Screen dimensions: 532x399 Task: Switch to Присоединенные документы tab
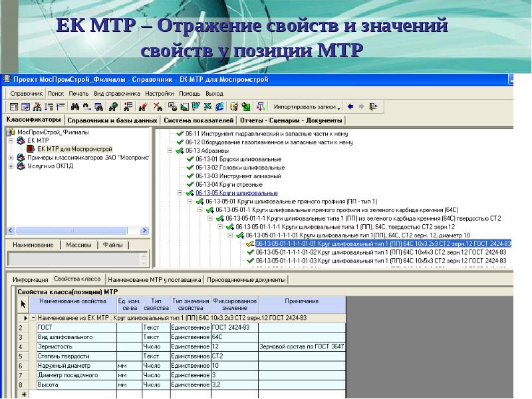coord(246,280)
